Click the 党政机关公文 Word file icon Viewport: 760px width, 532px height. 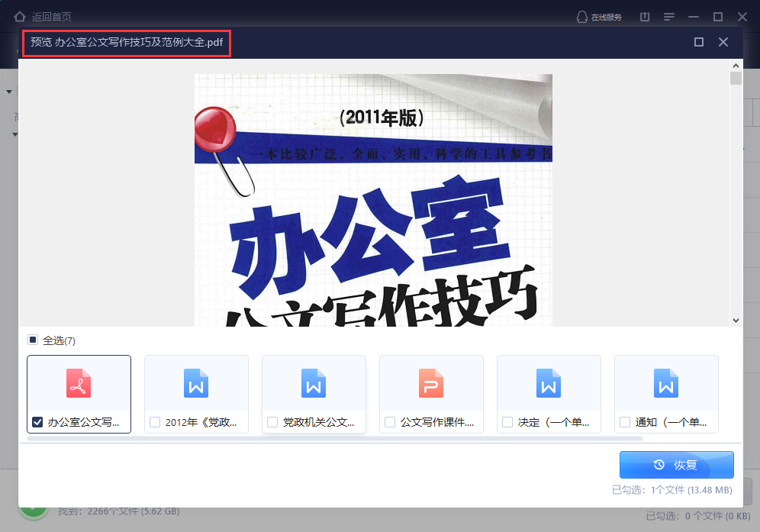(314, 383)
